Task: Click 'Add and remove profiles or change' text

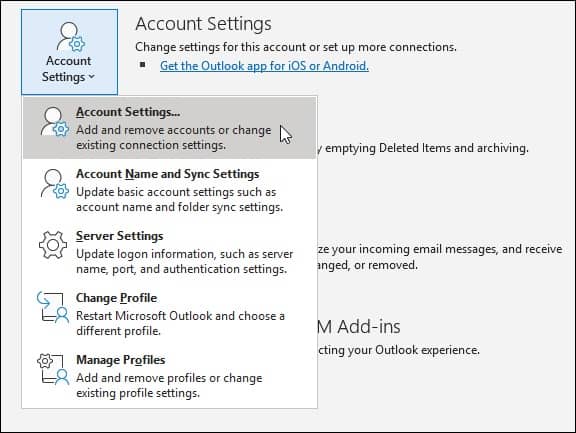Action: (x=169, y=378)
